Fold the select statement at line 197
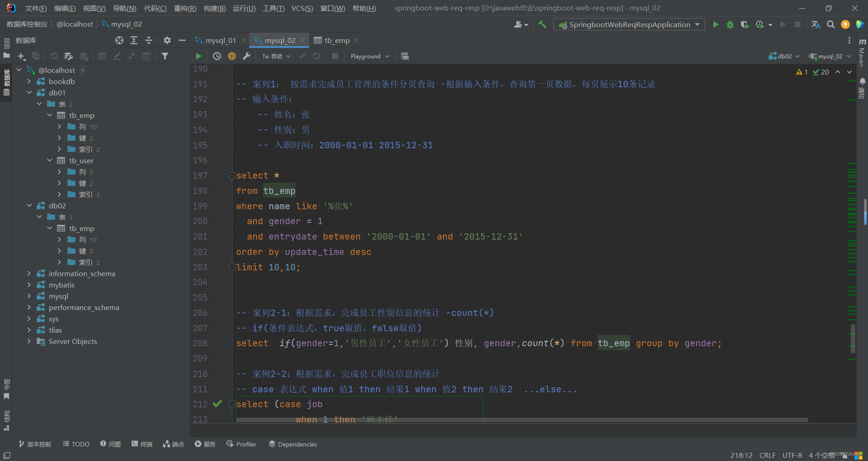Viewport: 868px width, 461px height. coord(231,175)
